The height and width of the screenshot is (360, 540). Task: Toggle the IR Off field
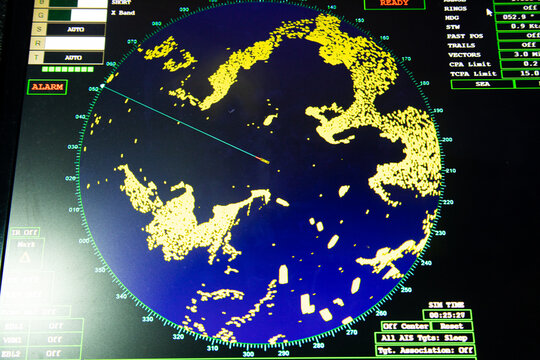(24, 232)
